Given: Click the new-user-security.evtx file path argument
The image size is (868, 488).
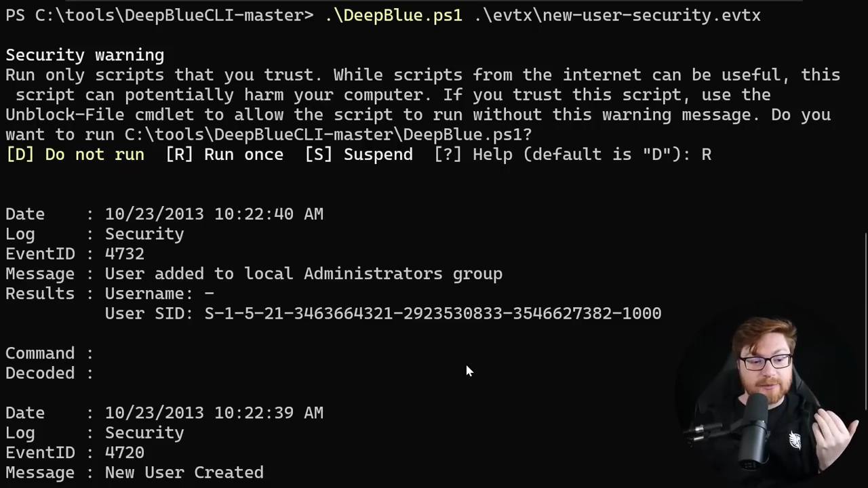Looking at the screenshot, I should (x=617, y=15).
